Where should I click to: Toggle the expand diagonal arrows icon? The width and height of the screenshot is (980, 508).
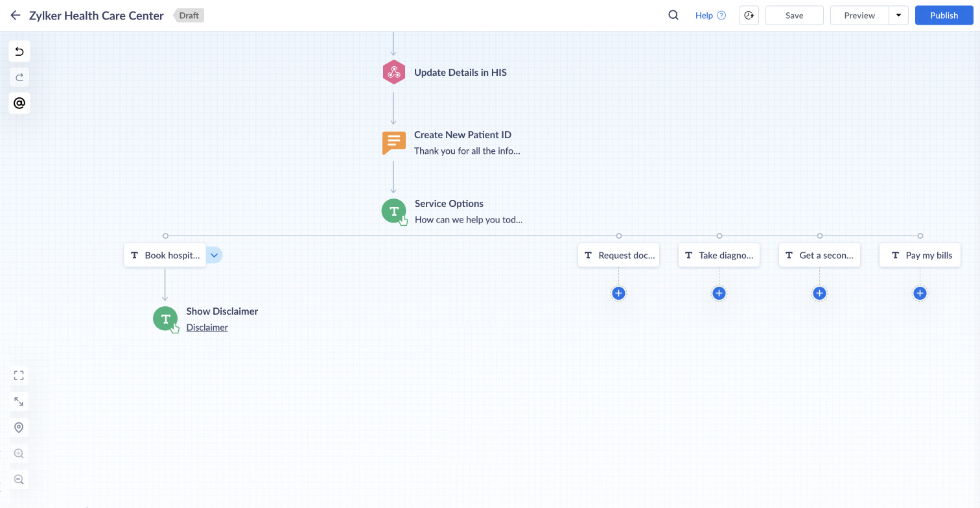(x=19, y=402)
